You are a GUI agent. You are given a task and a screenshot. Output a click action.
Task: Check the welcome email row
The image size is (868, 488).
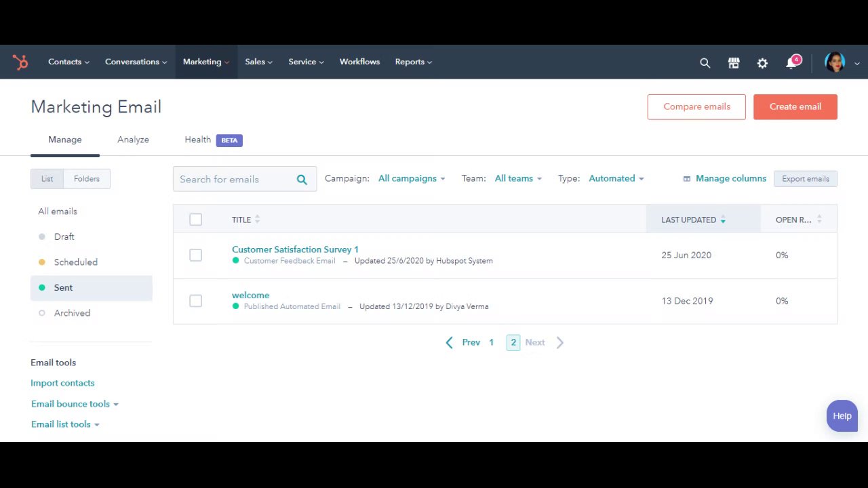[x=195, y=301]
